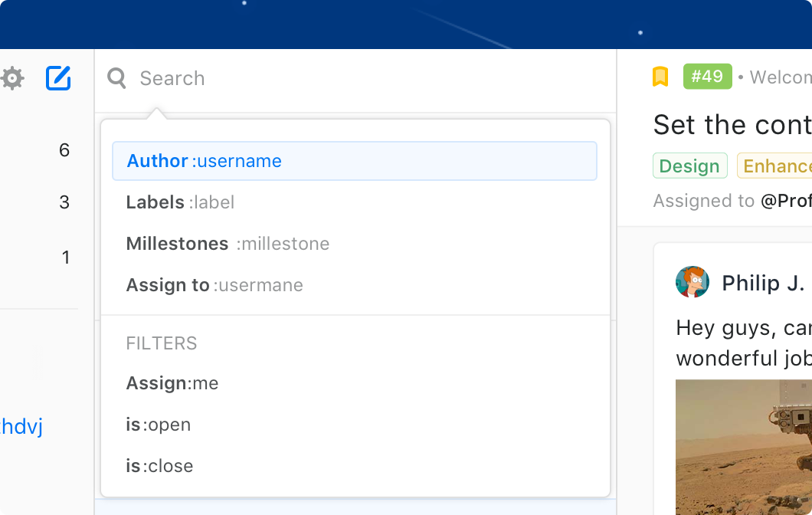Click the Design label tag
Screen dimensions: 812x515
click(x=689, y=166)
